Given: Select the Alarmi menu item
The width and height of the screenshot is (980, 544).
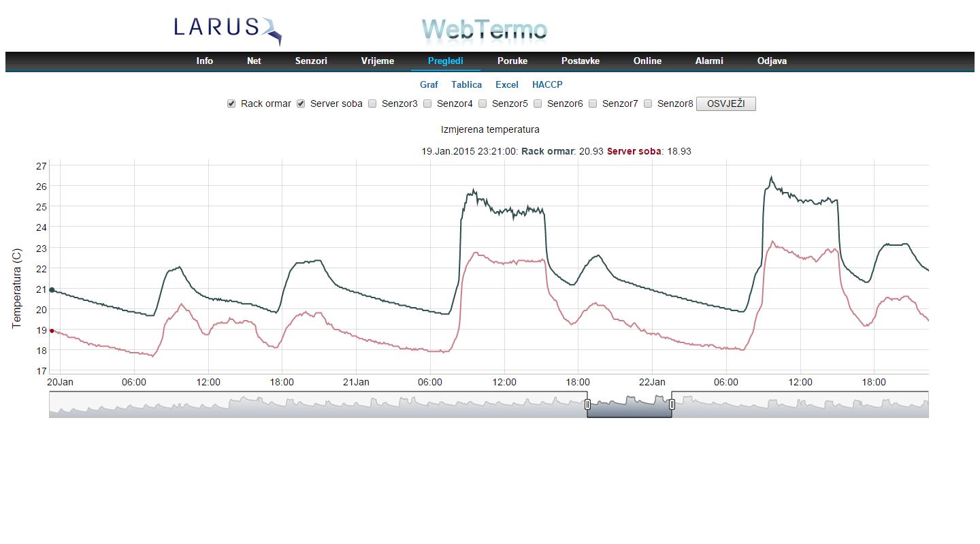Looking at the screenshot, I should pyautogui.click(x=708, y=61).
